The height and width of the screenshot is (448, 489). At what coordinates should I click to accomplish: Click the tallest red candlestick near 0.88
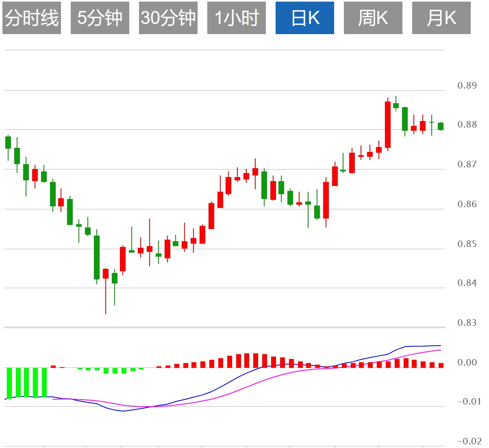pos(388,124)
